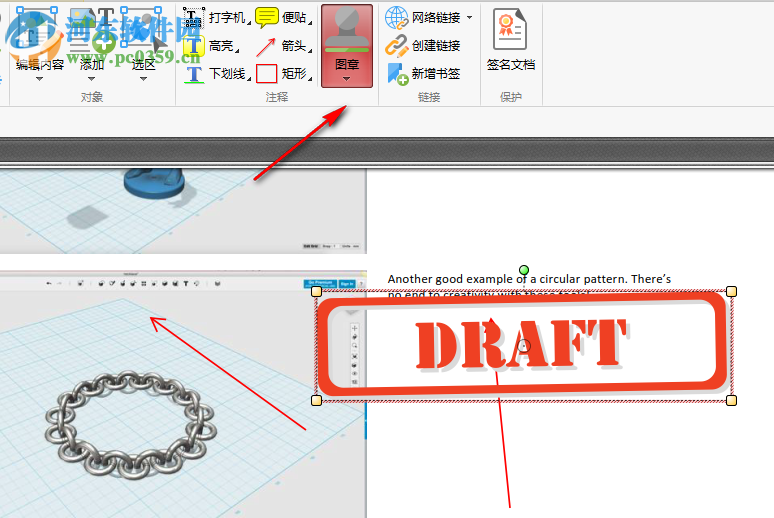Add a 便贴 sticky note
The width and height of the screenshot is (774, 518).
click(x=283, y=18)
